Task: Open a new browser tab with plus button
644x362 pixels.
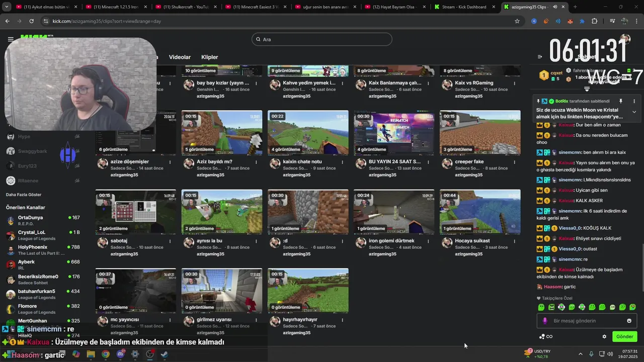Action: 575,7
